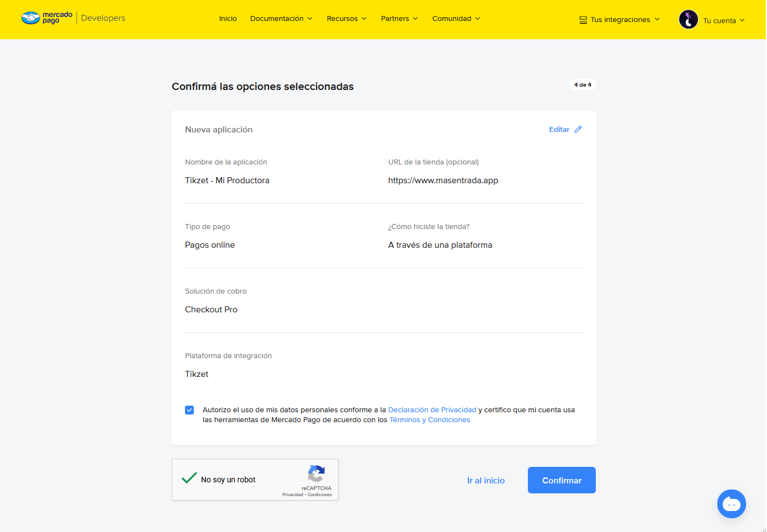Click the A través de una plataforma value
The height and width of the screenshot is (532, 767).
[x=440, y=245]
